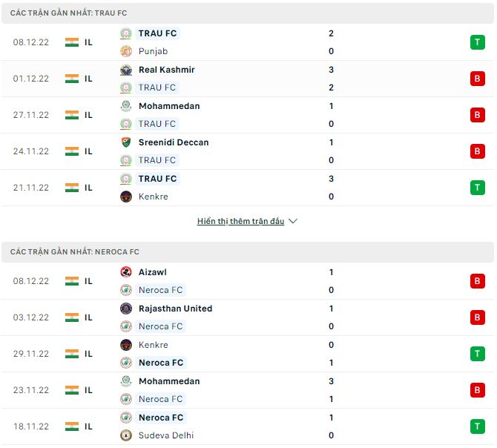This screenshot has width=497, height=448.
Task: Select the Neroca FC name on 18.11.22 match
Action: tap(161, 418)
